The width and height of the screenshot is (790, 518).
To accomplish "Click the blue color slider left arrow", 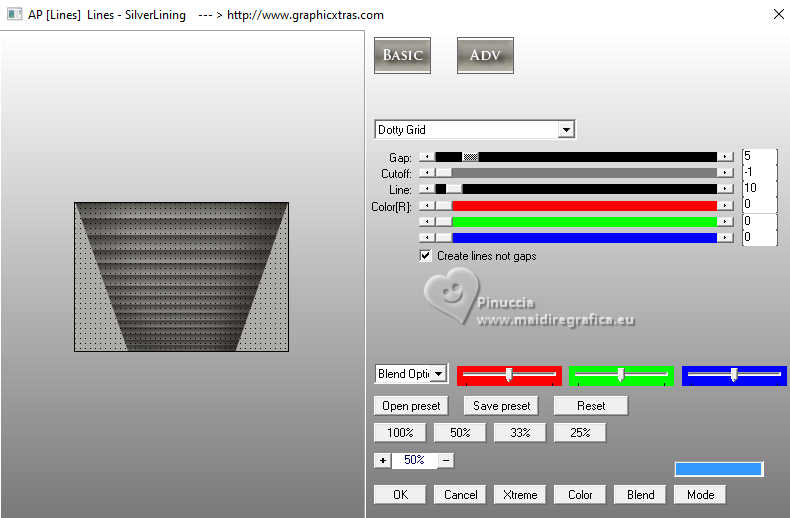I will pyautogui.click(x=427, y=237).
